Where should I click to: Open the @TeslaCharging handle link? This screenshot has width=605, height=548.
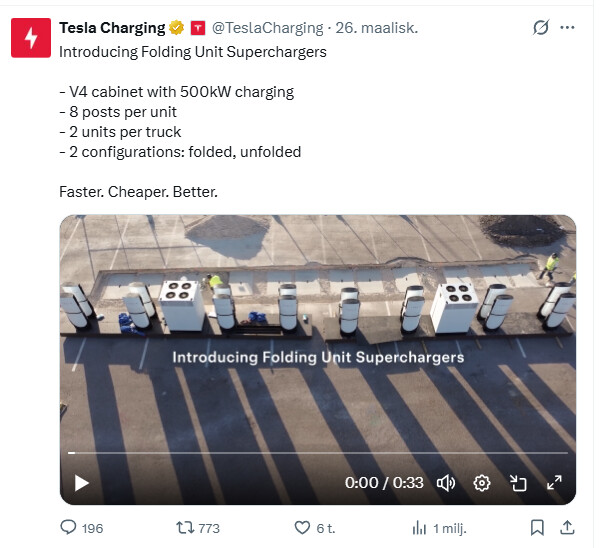click(267, 28)
